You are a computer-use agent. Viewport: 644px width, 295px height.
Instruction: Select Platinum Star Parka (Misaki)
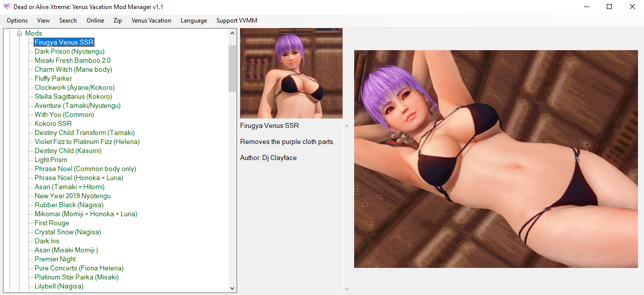(76, 277)
